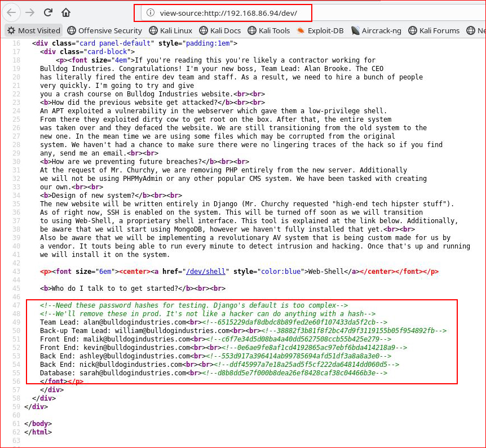
Task: Select line number 43 in source
Action: pyautogui.click(x=16, y=272)
